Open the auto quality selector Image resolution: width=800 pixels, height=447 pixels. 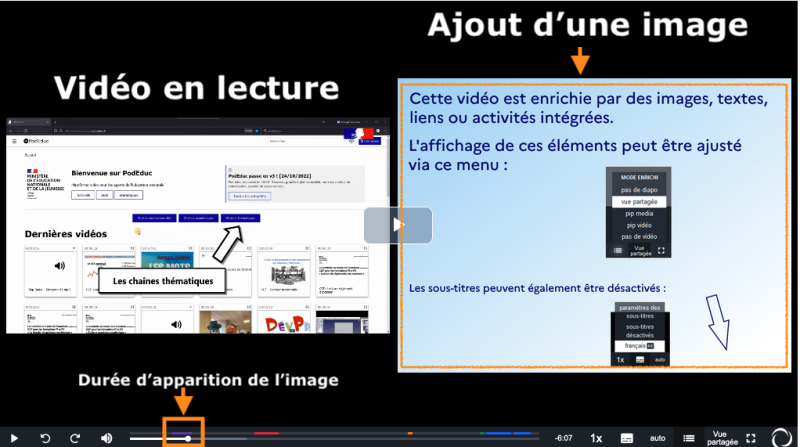[x=658, y=438]
